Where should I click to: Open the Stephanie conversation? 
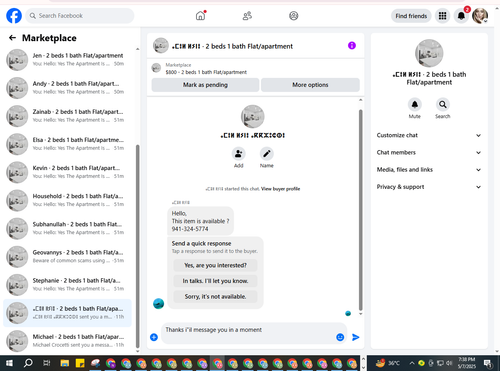68,285
